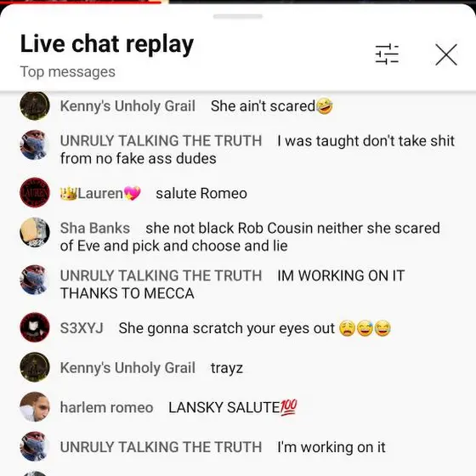This screenshot has height=476, width=476.
Task: Select the 'LANSKY SALUTE' message
Action: click(233, 407)
